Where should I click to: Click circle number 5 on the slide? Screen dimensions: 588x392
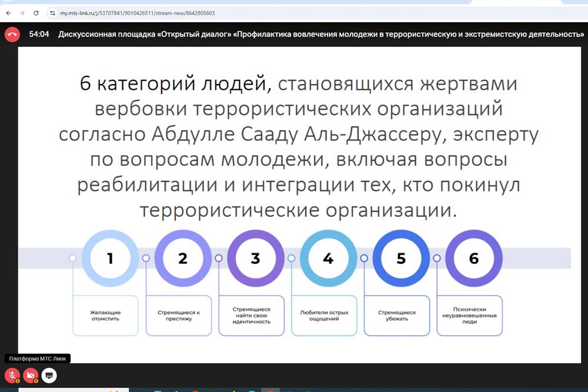[x=401, y=258]
